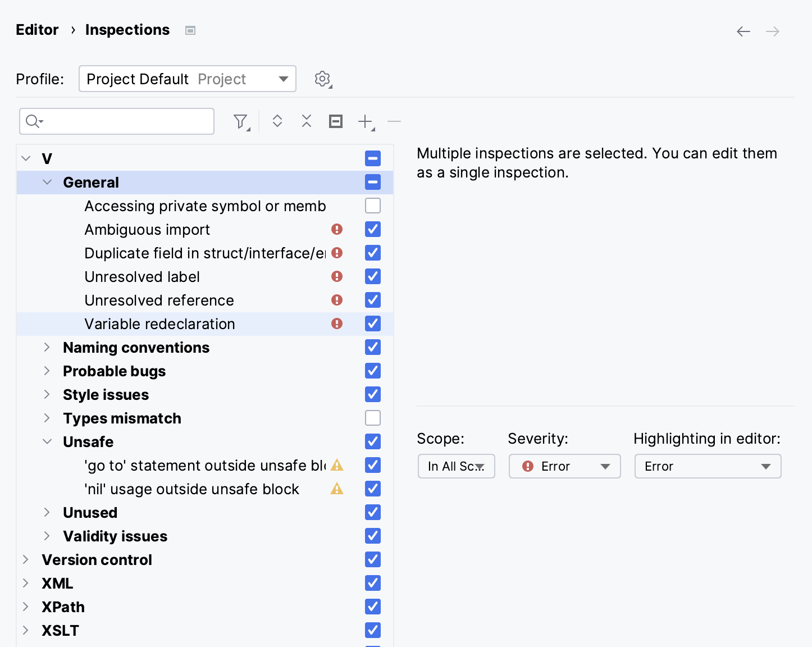Expand all inspection groups with expand-all icon

(277, 121)
